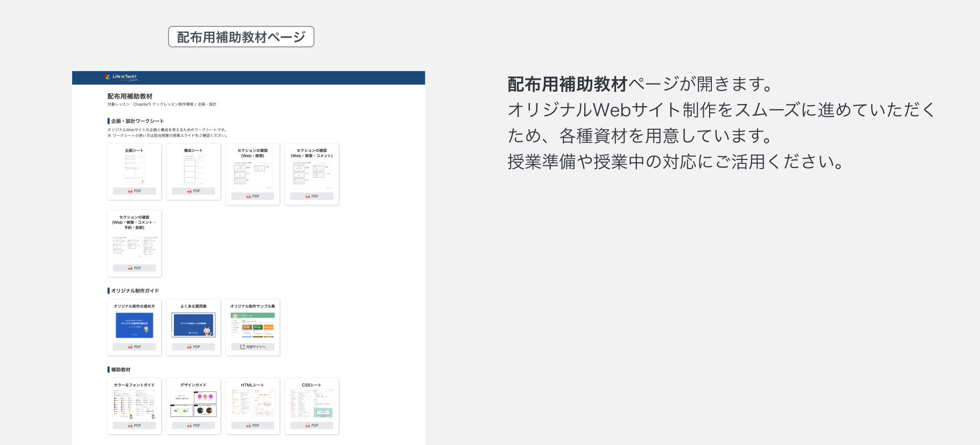Click PDF icon under よくある質問集

click(x=190, y=347)
